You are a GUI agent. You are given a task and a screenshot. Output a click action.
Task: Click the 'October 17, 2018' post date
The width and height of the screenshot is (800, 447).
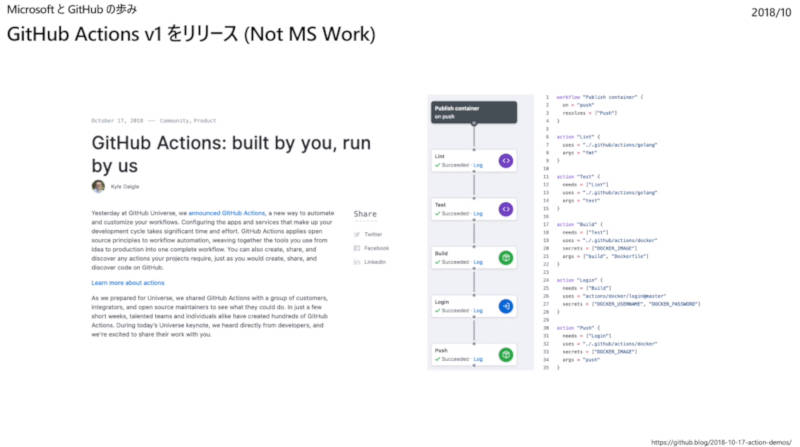click(117, 121)
